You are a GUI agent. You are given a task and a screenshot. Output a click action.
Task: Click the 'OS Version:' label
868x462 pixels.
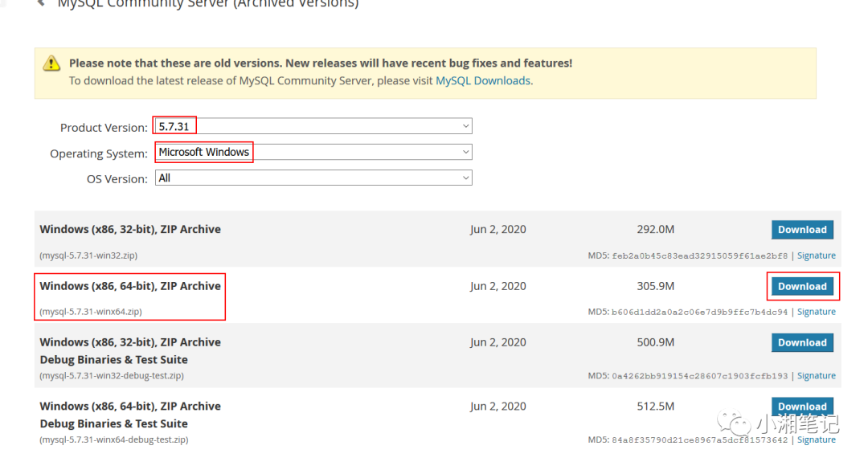coord(117,179)
